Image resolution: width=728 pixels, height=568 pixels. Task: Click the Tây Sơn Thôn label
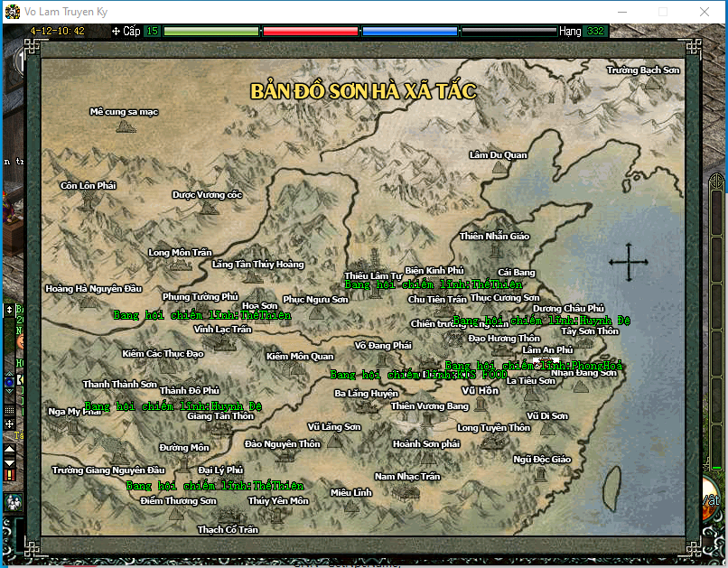tap(590, 331)
